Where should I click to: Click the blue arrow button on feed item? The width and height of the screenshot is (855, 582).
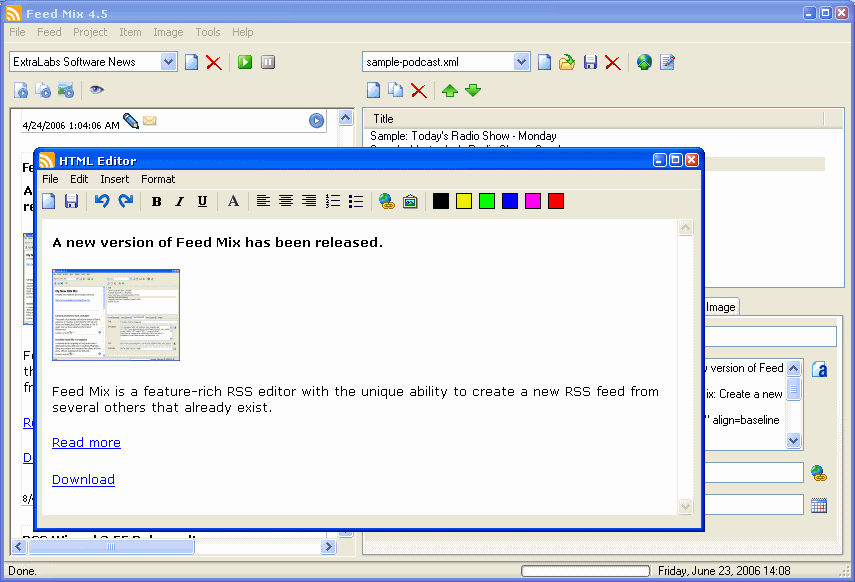[316, 121]
